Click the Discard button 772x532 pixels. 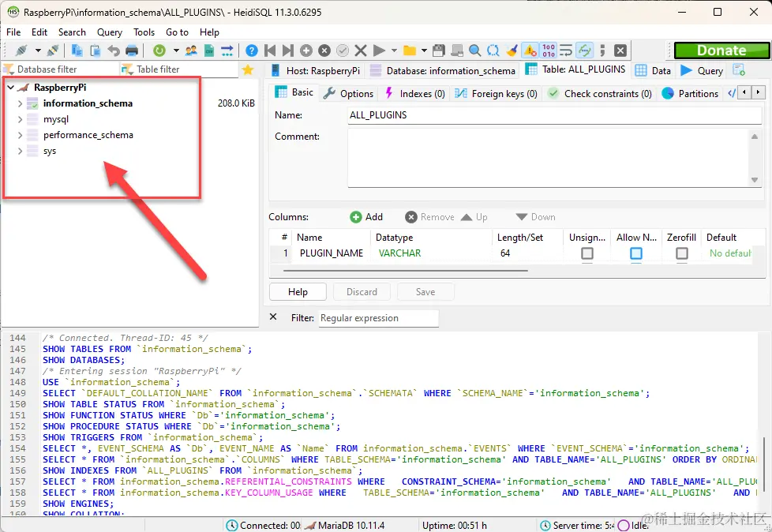click(x=362, y=292)
